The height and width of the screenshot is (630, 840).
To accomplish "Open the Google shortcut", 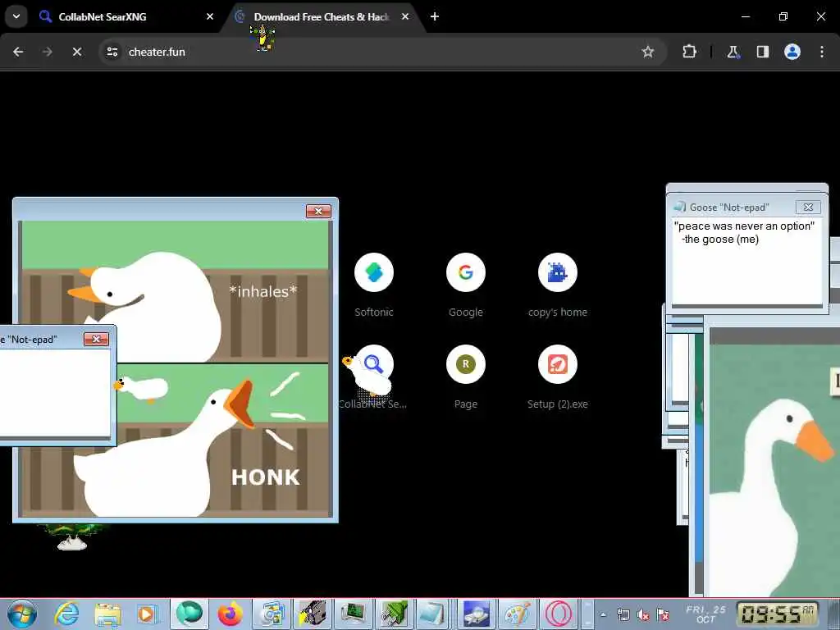I will (466, 285).
